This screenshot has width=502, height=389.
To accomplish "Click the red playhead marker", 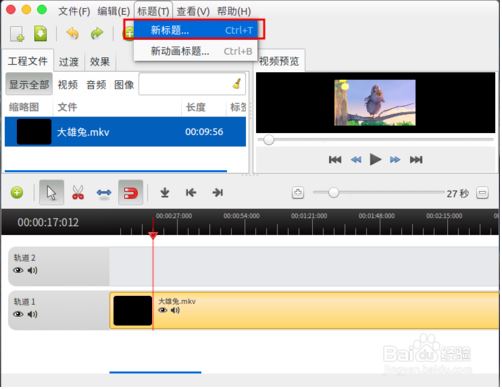I will coord(153,236).
